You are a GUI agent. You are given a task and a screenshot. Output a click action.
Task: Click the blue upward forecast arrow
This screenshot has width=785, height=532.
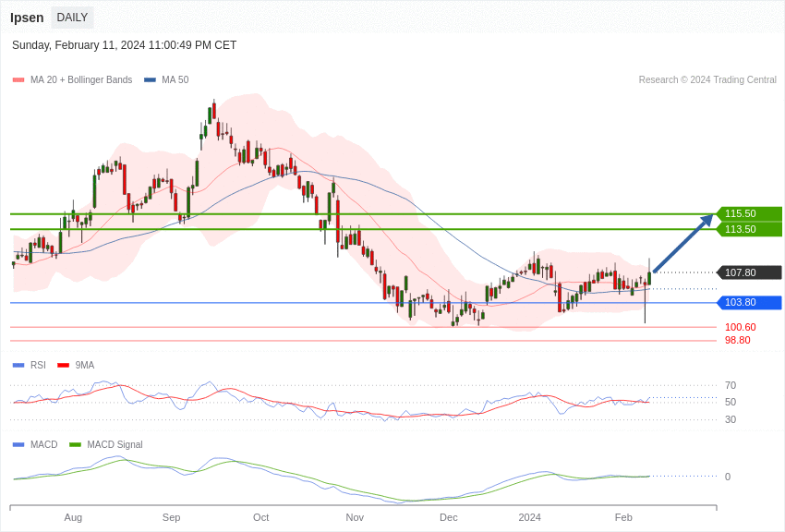point(682,244)
